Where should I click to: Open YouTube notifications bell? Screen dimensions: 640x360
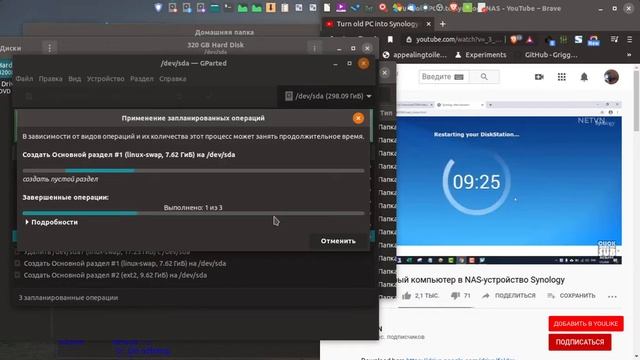tap(584, 77)
